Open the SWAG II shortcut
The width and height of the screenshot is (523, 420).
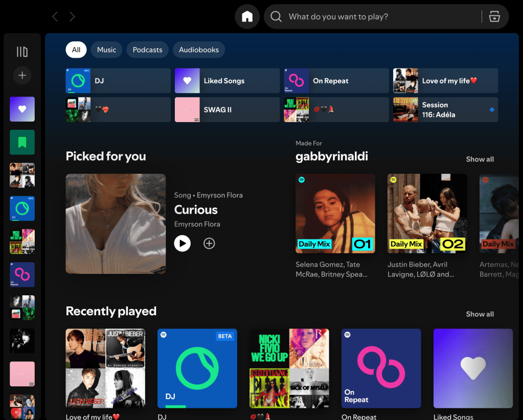point(227,110)
